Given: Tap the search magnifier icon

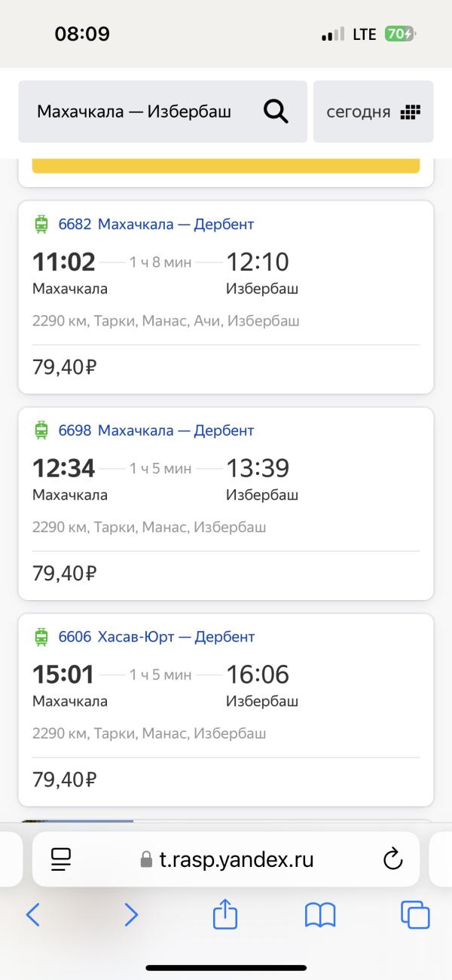Looking at the screenshot, I should pyautogui.click(x=276, y=112).
